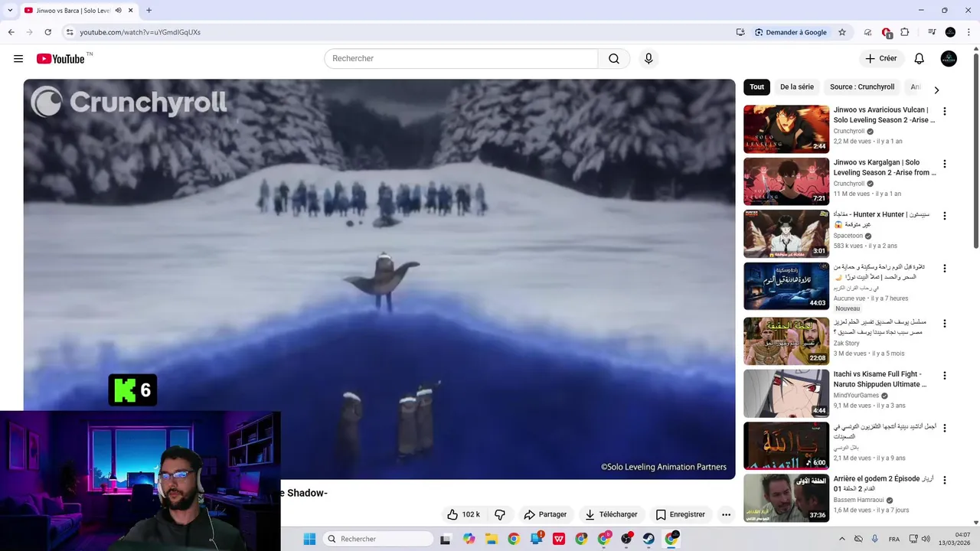Open options for Arrière el godem video
Screen dimensions: 980x551
click(944, 480)
